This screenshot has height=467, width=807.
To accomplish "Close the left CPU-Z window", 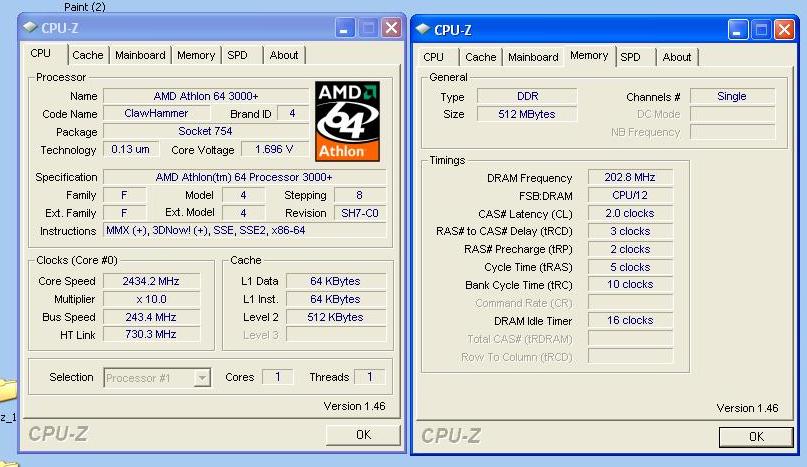I will (391, 28).
